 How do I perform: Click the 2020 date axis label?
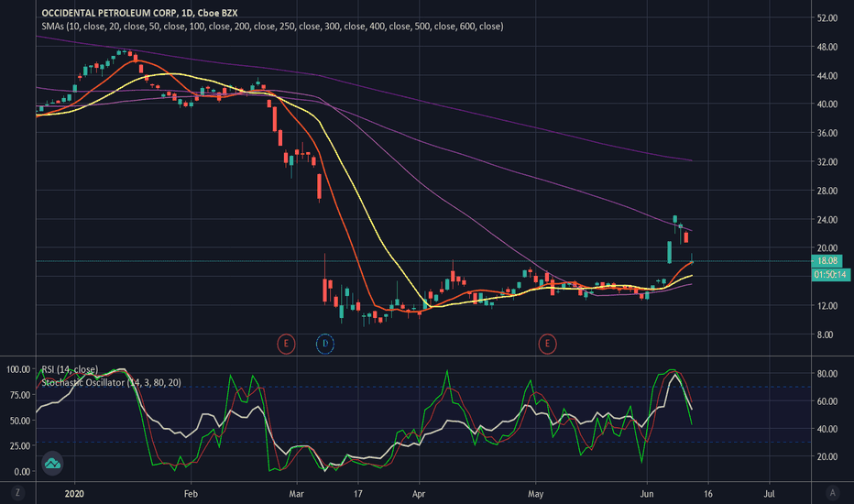(x=74, y=494)
